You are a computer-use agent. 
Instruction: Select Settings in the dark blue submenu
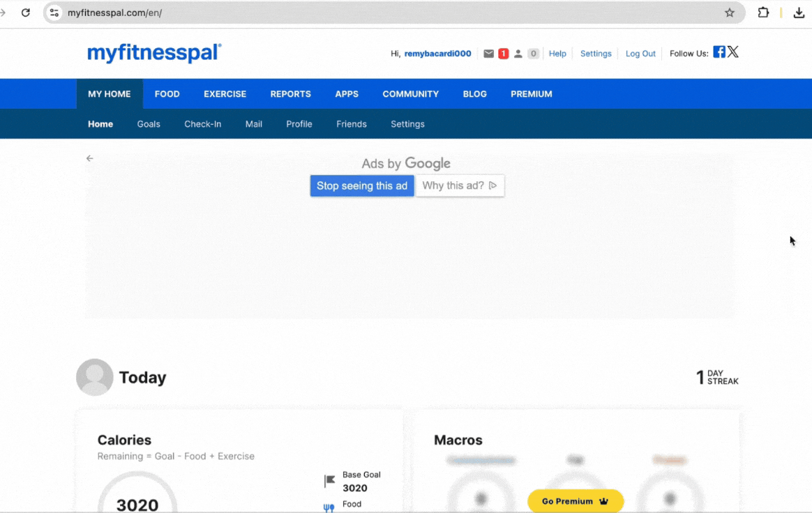click(407, 124)
